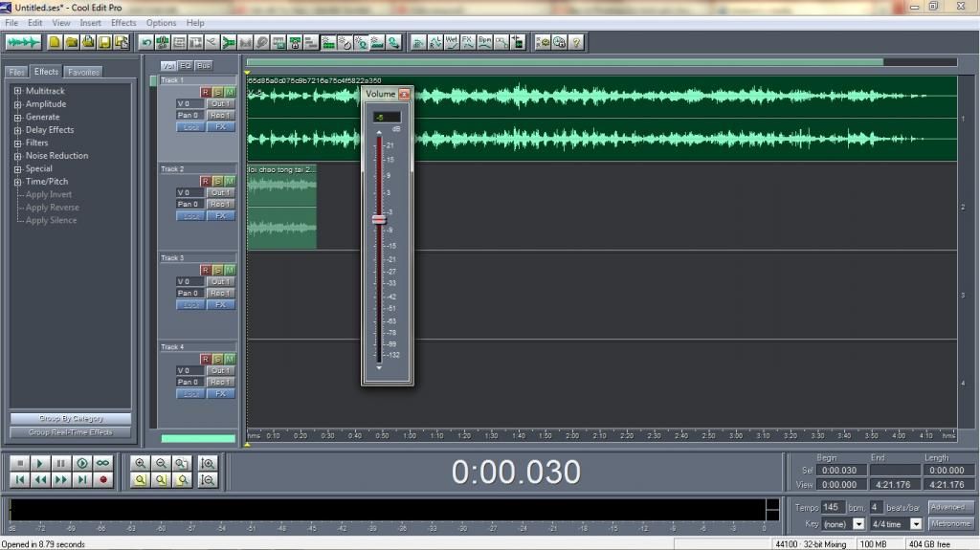This screenshot has height=550, width=980.
Task: Zoom in horizontally with the magnifier plus
Action: click(141, 463)
